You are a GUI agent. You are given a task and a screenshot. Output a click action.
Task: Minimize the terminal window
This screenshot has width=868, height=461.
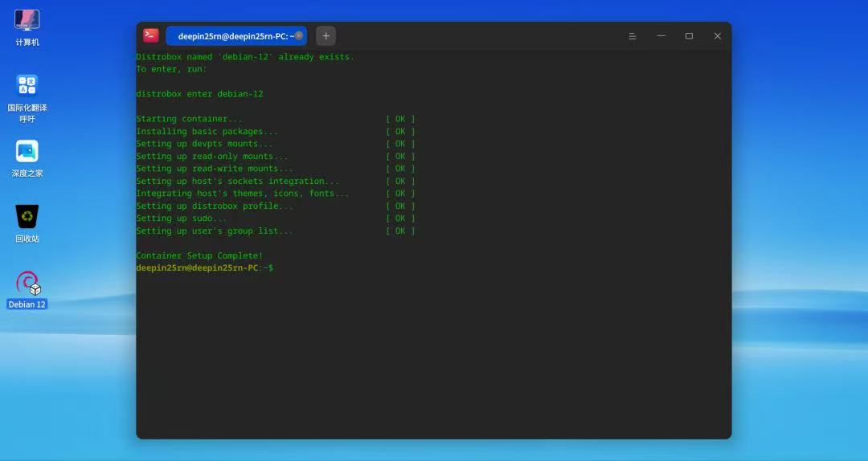click(661, 36)
